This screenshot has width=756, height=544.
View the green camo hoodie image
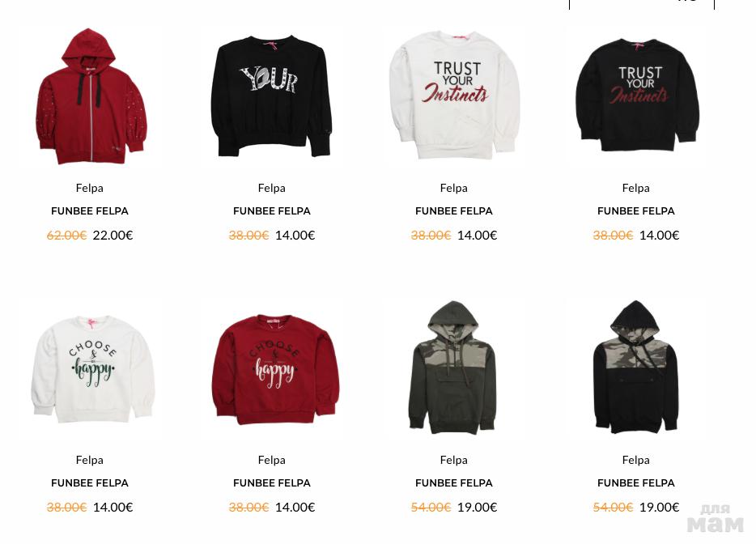[x=452, y=368]
